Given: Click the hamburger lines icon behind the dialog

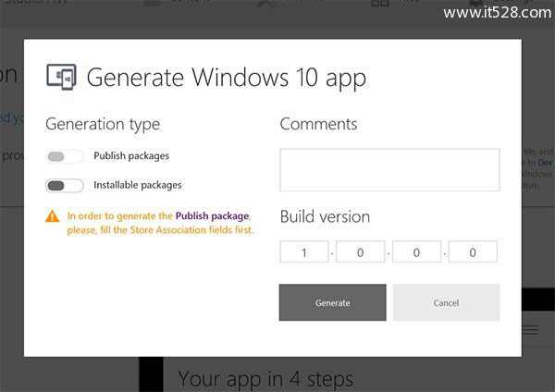Looking at the screenshot, I should coord(530,330).
